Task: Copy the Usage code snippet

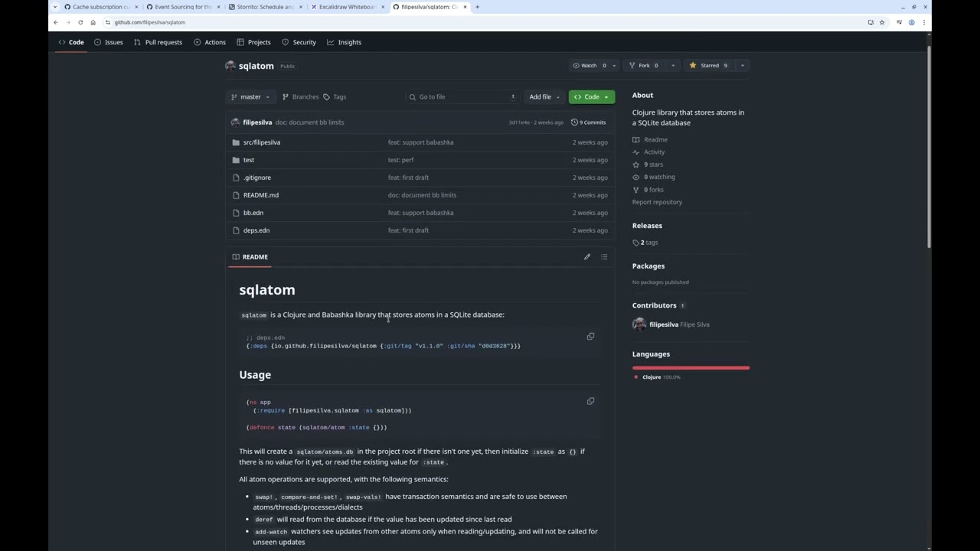Action: 590,401
